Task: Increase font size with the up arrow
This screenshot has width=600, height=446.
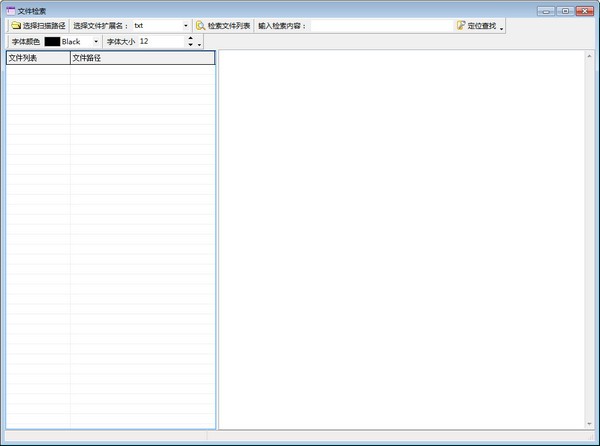Action: pyautogui.click(x=190, y=38)
